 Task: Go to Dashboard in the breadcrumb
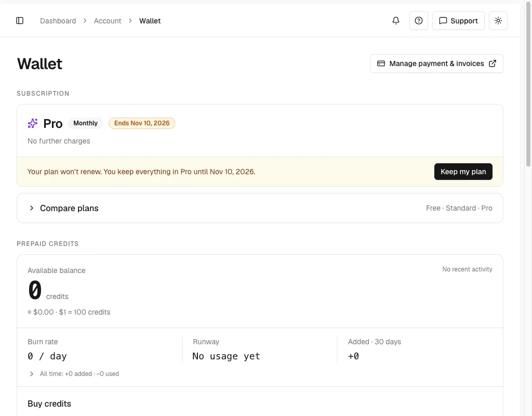point(58,21)
